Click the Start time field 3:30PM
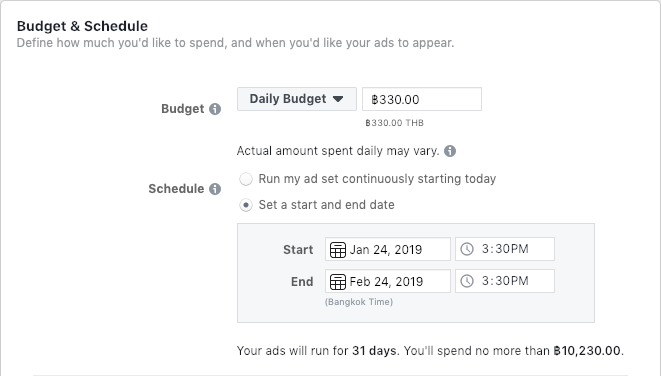Screen dimensions: 661x376 [x=505, y=249]
